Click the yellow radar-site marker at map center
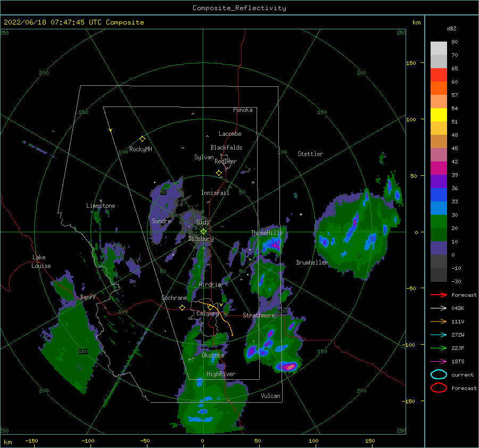Viewport: 479px width, 448px height. pyautogui.click(x=203, y=232)
